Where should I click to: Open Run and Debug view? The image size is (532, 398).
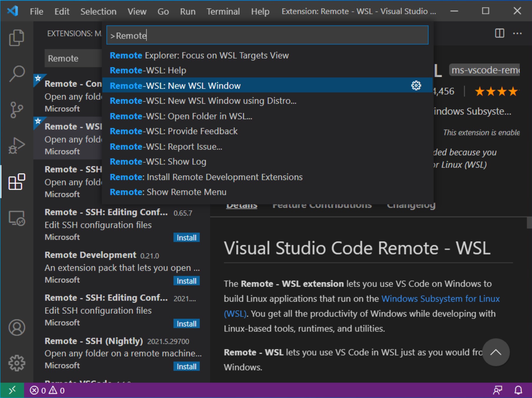[x=16, y=146]
